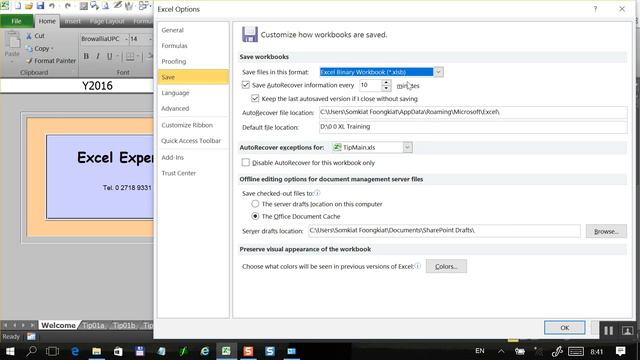Click the Copy icon in Clipboard group
This screenshot has width=640, height=360.
tap(29, 49)
